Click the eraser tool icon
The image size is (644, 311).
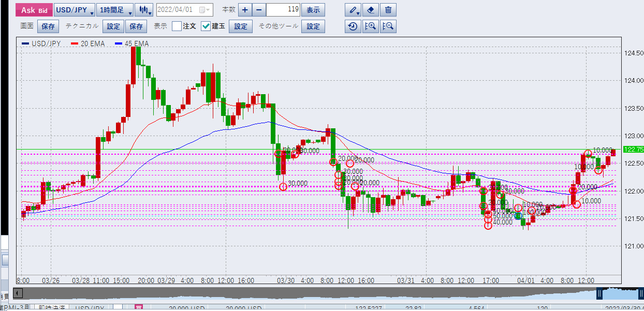click(x=371, y=10)
